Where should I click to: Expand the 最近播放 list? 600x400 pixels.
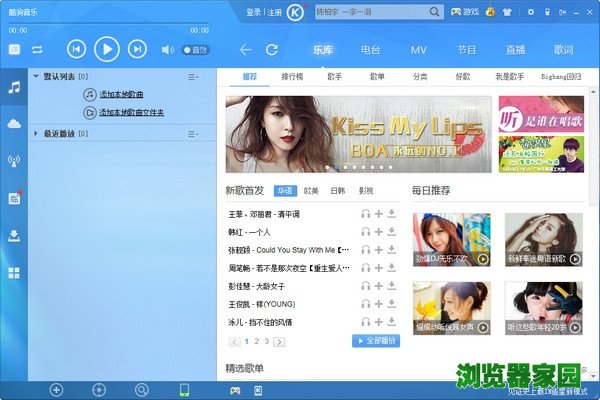pos(37,132)
